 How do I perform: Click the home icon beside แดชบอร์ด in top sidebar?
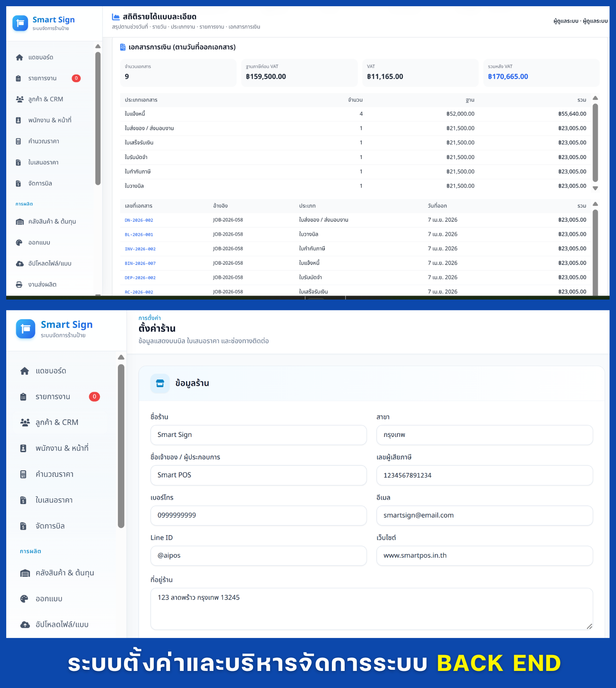click(x=19, y=57)
